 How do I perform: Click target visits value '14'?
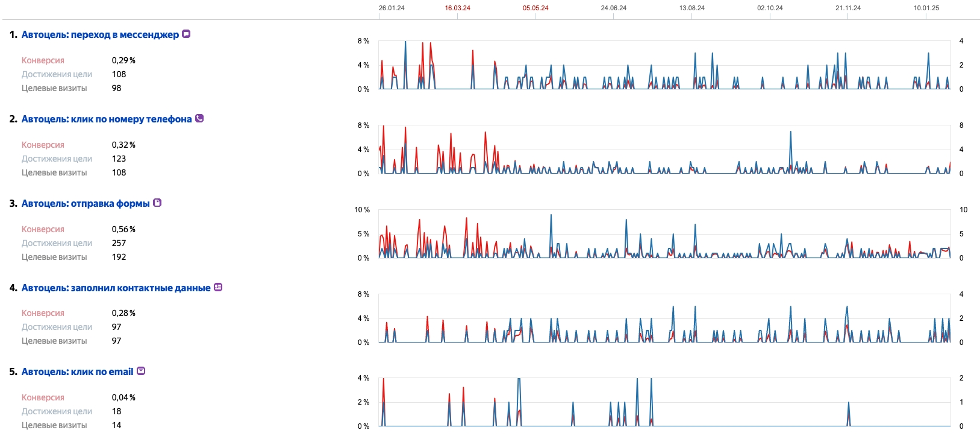pyautogui.click(x=116, y=425)
